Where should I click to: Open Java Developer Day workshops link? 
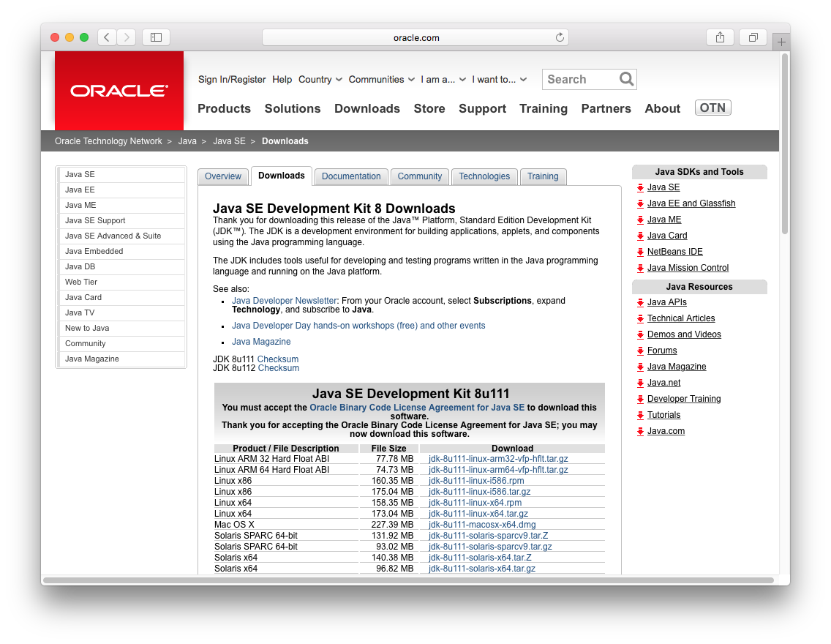click(x=358, y=326)
